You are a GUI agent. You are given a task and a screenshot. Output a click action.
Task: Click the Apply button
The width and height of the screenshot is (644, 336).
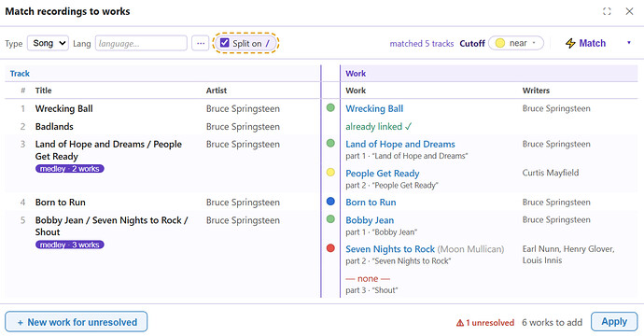pyautogui.click(x=614, y=322)
